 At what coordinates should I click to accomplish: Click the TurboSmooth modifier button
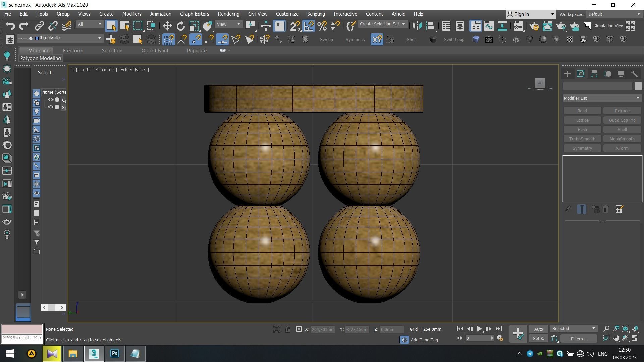(x=582, y=139)
